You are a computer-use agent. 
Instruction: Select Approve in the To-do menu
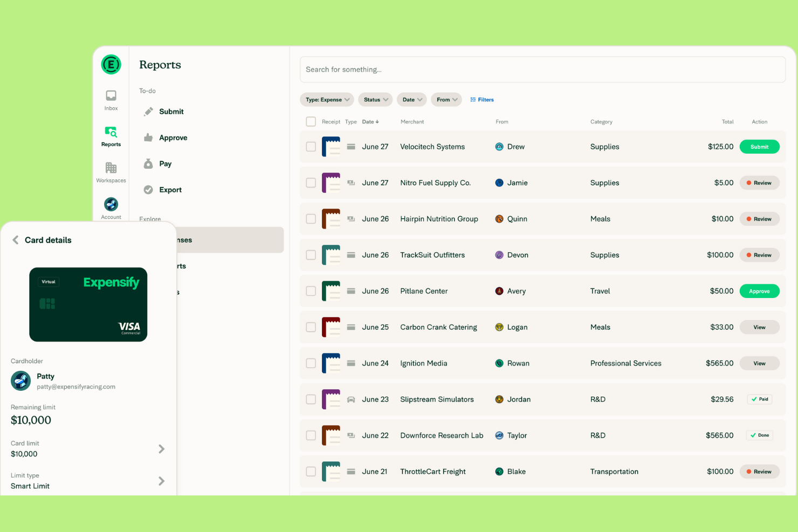pos(172,137)
